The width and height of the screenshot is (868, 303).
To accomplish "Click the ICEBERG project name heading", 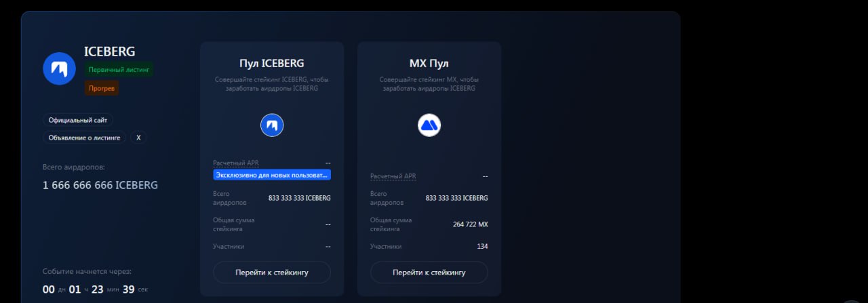I will pos(110,52).
